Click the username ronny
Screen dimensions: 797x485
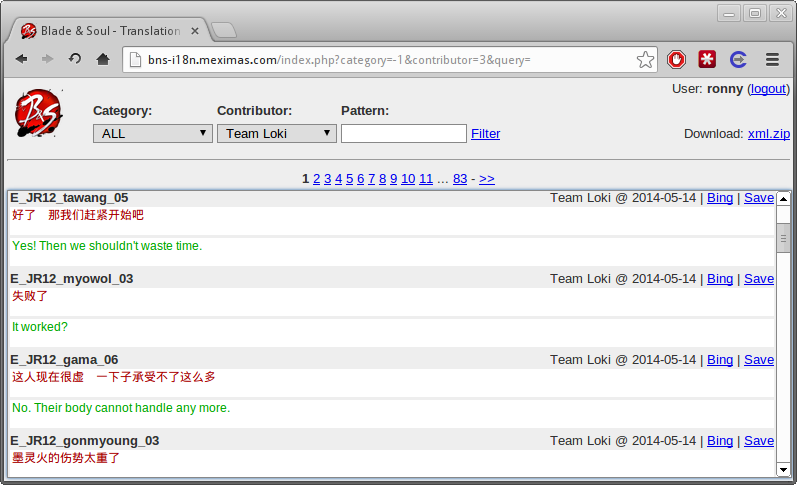[x=725, y=89]
